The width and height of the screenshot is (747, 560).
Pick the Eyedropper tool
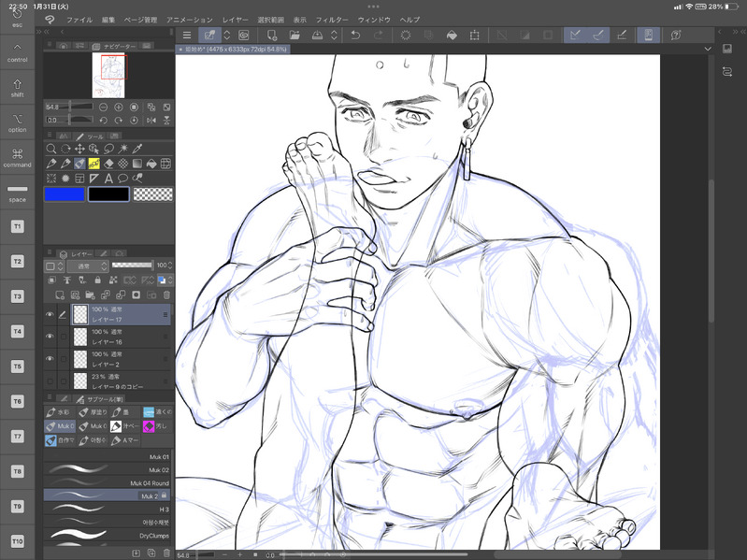coord(136,149)
